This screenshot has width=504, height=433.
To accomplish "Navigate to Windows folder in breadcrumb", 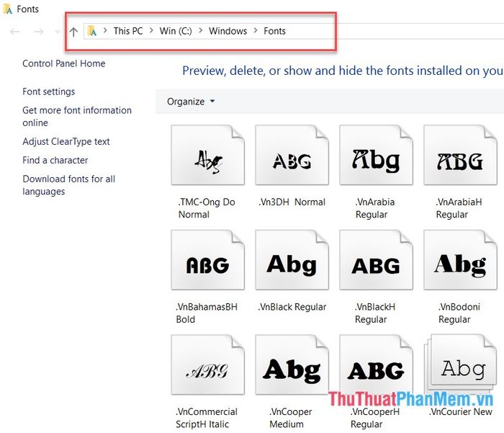I will point(228,31).
